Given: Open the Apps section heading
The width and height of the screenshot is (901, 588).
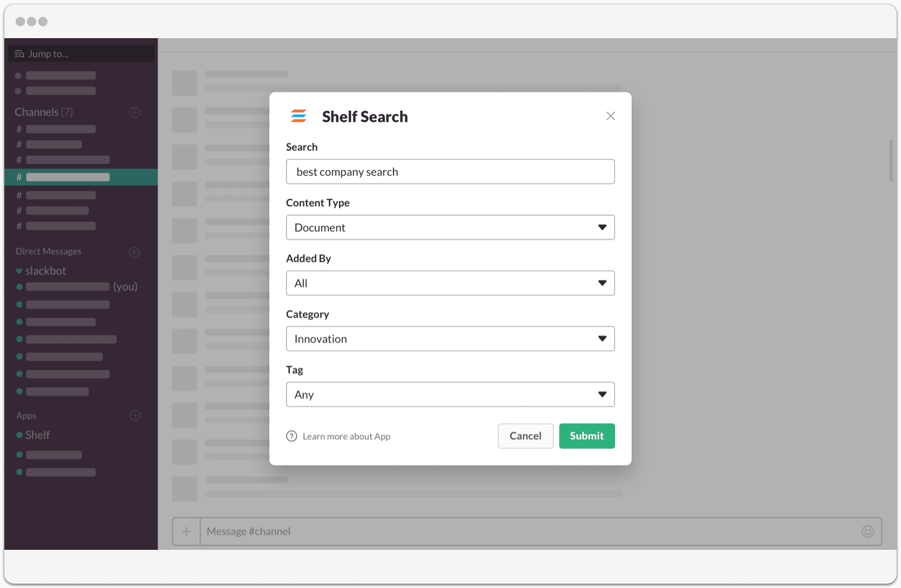Looking at the screenshot, I should (26, 415).
